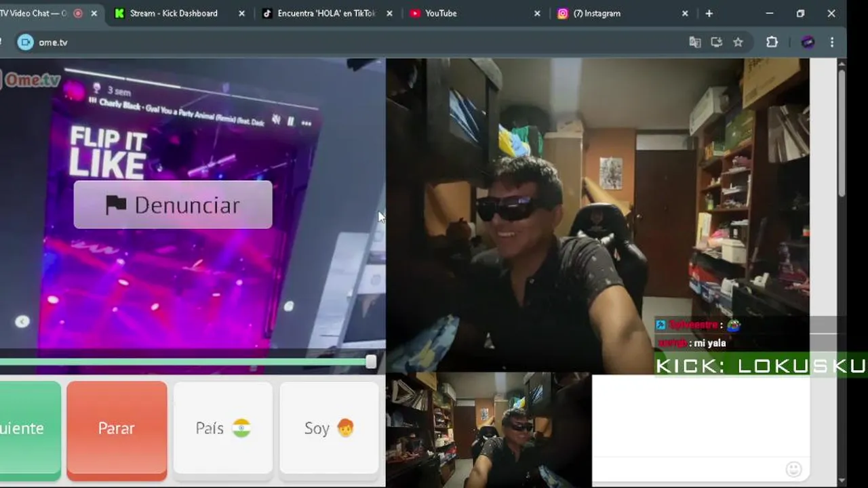Image resolution: width=868 pixels, height=488 pixels.
Task: Open the Chrome three-dot menu
Action: [x=832, y=42]
